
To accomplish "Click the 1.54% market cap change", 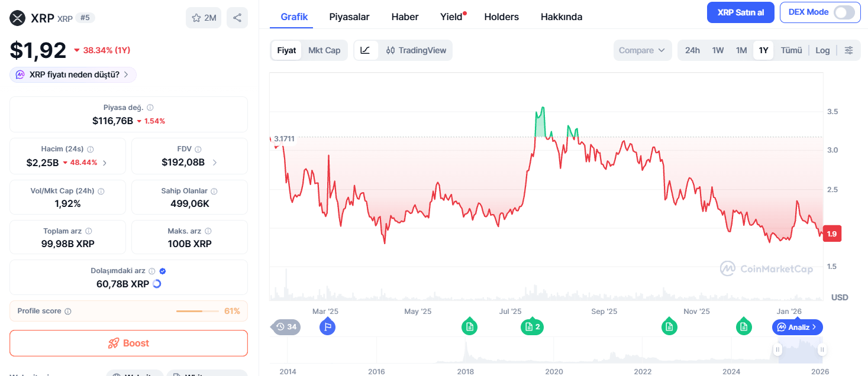I will pyautogui.click(x=154, y=121).
